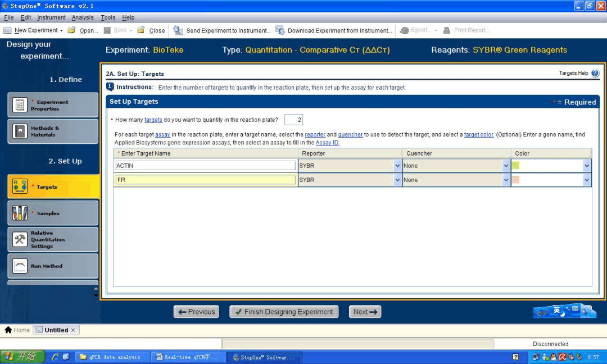Select the Targets step in sidebar
This screenshot has height=364, width=607.
(53, 187)
